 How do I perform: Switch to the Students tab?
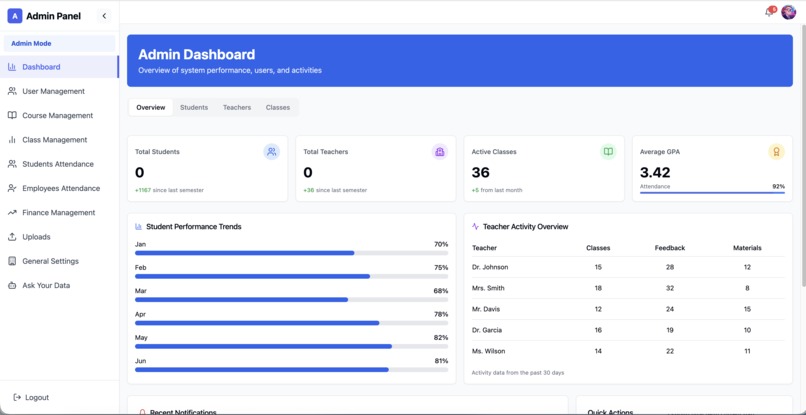(194, 107)
